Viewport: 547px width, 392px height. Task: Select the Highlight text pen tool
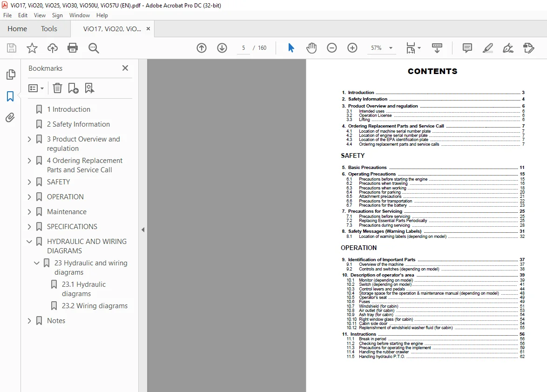(488, 48)
